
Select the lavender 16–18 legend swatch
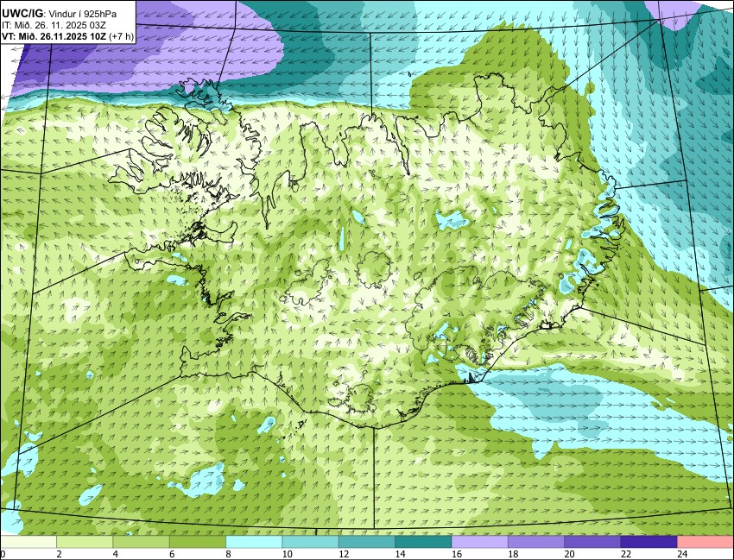(x=480, y=542)
